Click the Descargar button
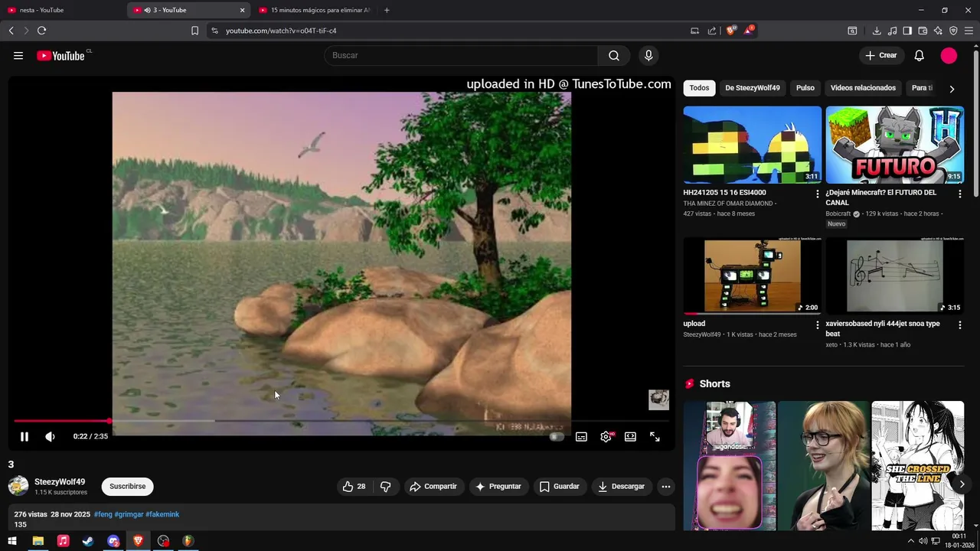Screen dimensions: 980x551 pyautogui.click(x=621, y=486)
